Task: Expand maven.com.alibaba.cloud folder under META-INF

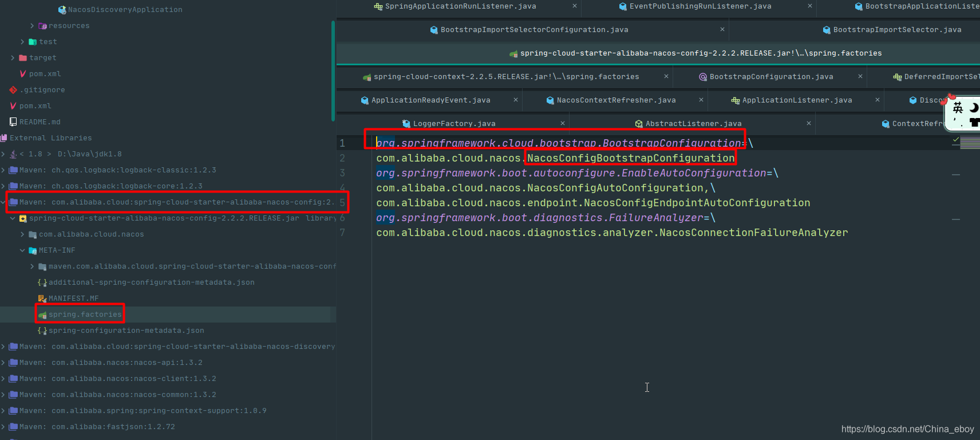Action: [32, 266]
